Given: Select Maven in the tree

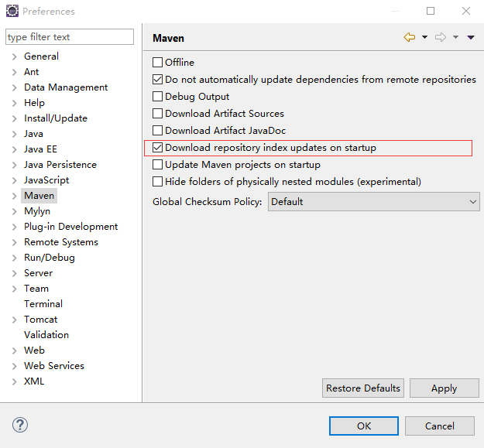Looking at the screenshot, I should coord(39,196).
